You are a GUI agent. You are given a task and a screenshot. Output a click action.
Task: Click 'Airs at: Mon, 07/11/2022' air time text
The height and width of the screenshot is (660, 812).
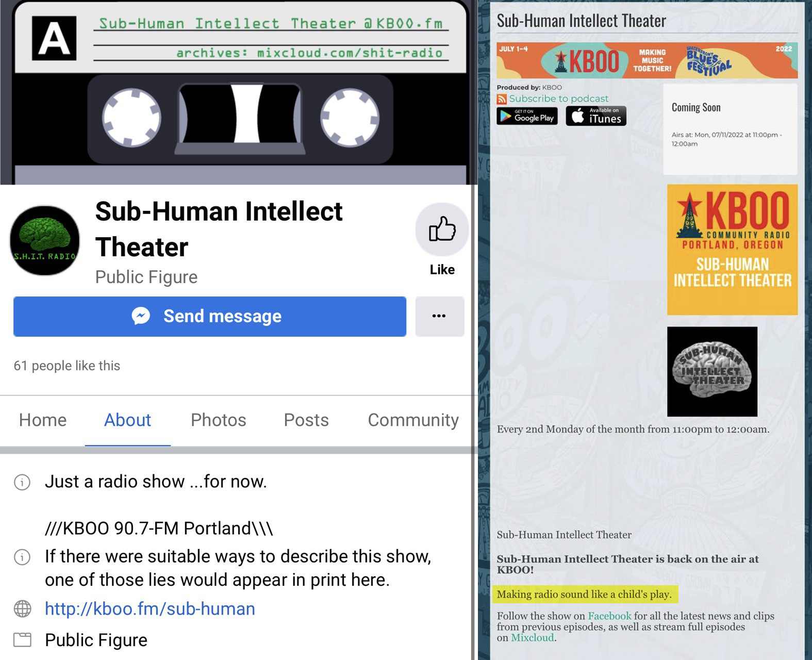click(x=726, y=139)
